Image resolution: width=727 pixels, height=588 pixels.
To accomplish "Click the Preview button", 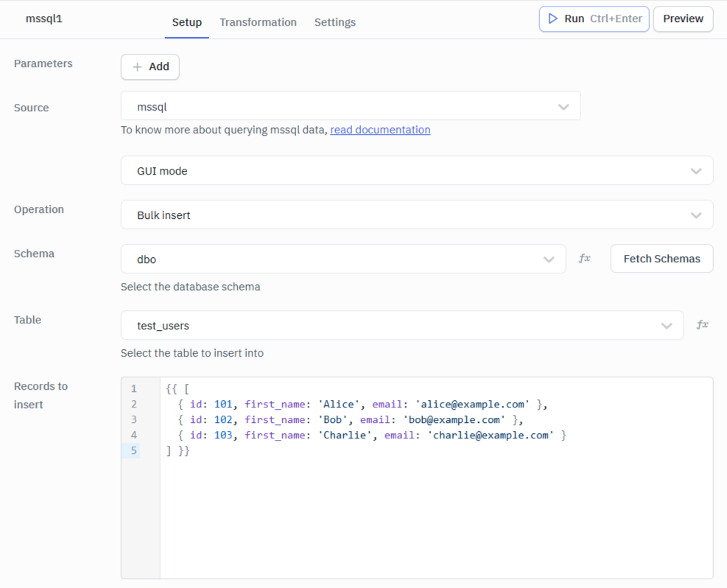I will (683, 19).
